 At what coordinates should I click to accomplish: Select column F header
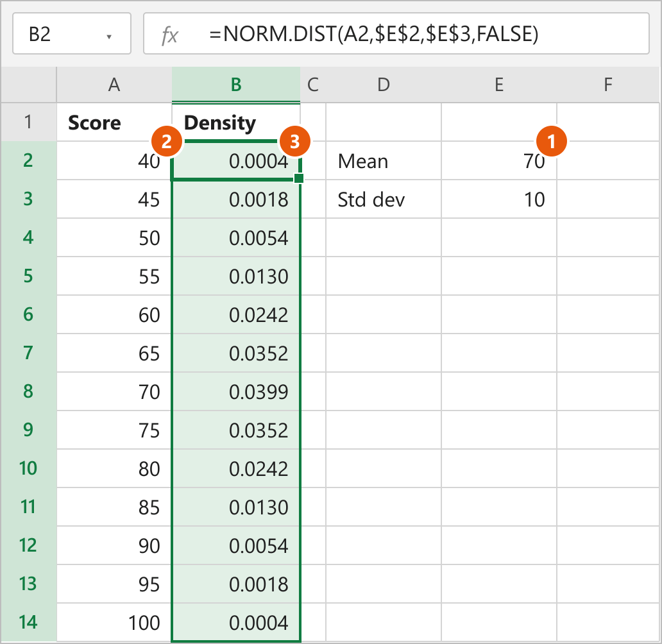coord(608,85)
